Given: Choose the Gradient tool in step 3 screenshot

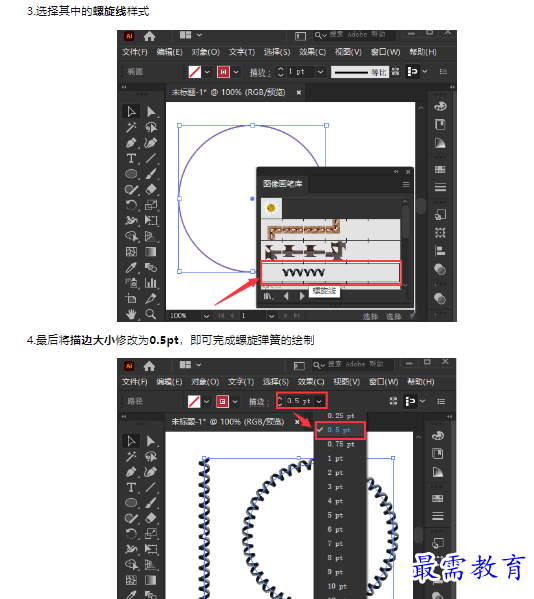Looking at the screenshot, I should (151, 252).
